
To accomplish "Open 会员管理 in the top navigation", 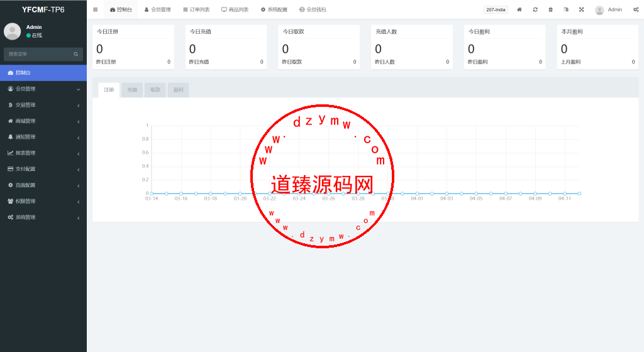I will (x=157, y=9).
